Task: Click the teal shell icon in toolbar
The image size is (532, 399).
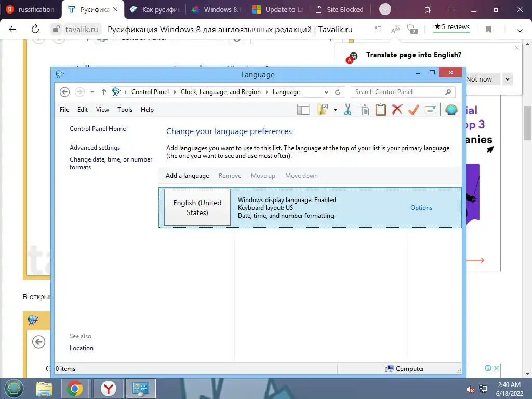Action: coord(451,110)
